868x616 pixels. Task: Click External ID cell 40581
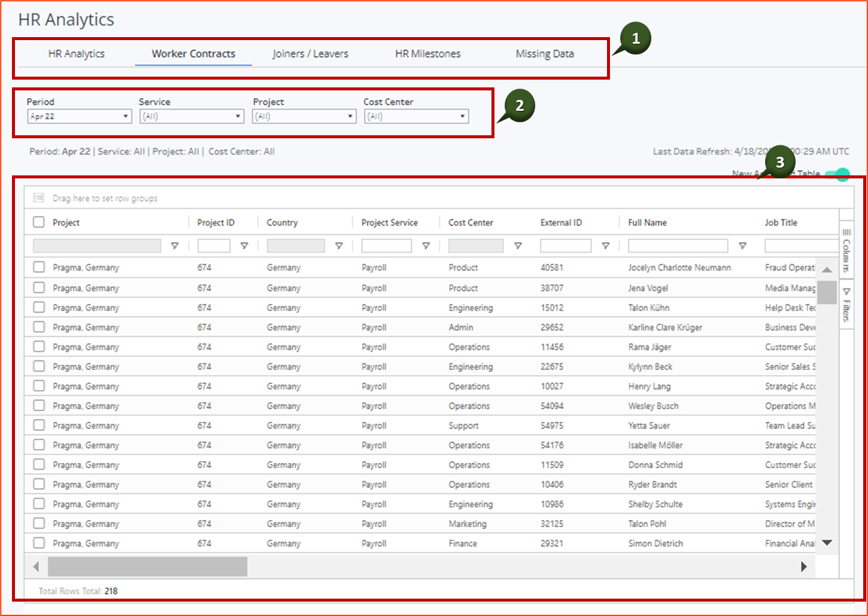[x=552, y=268]
